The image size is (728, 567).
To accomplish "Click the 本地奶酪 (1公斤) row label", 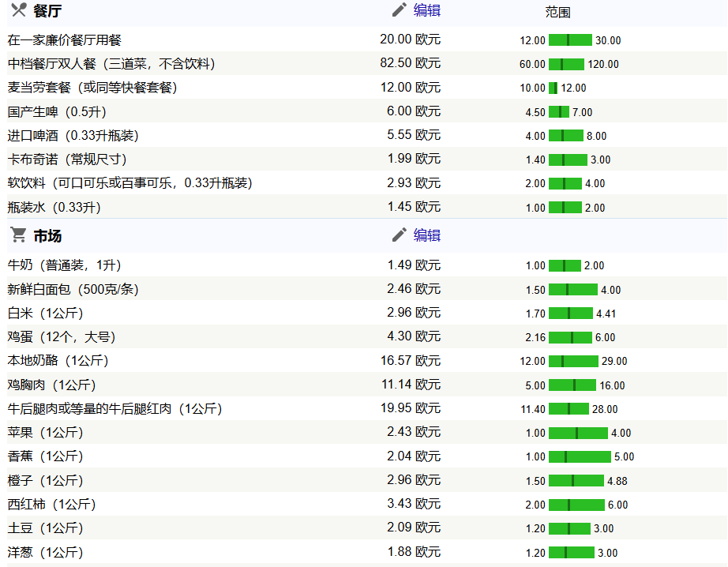I will point(58,361).
